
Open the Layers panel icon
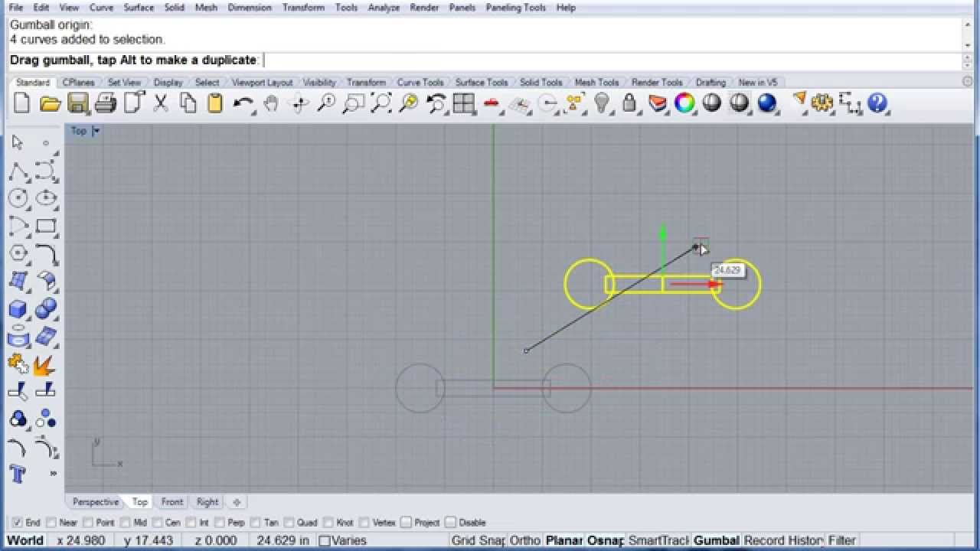tap(657, 103)
